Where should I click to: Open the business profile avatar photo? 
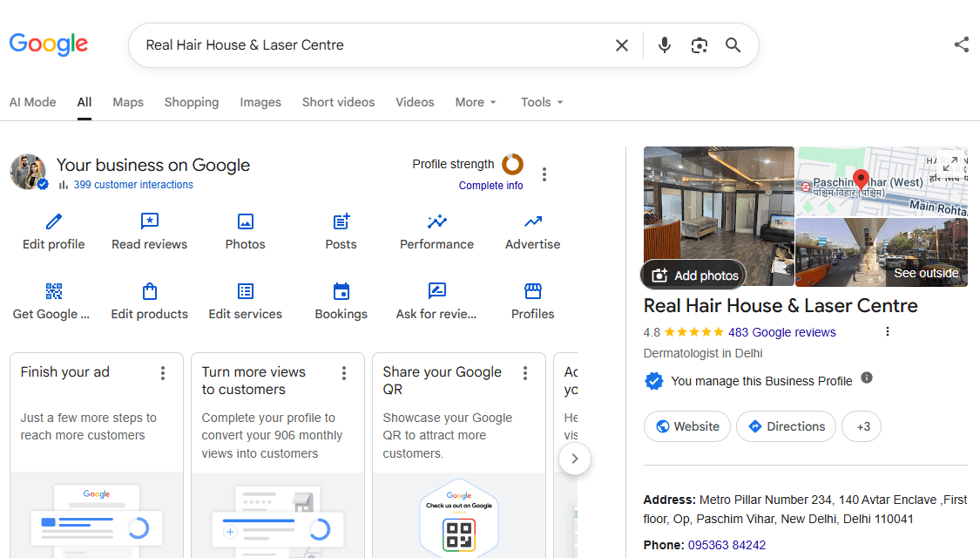pos(28,172)
